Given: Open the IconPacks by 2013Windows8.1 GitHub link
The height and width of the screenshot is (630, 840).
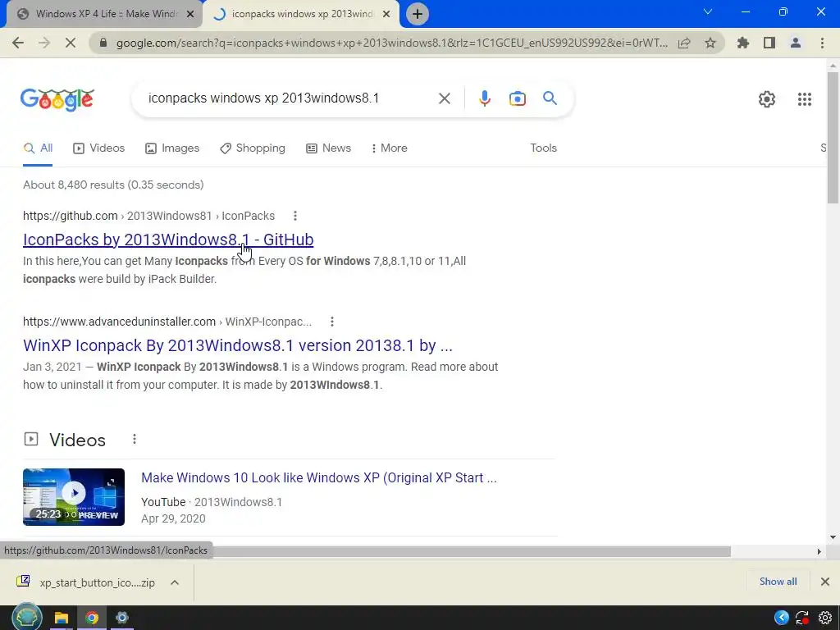Looking at the screenshot, I should point(168,240).
